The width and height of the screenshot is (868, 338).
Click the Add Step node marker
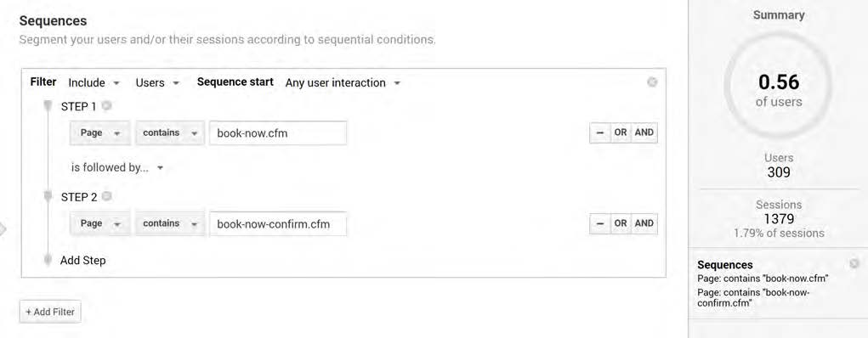(x=48, y=260)
